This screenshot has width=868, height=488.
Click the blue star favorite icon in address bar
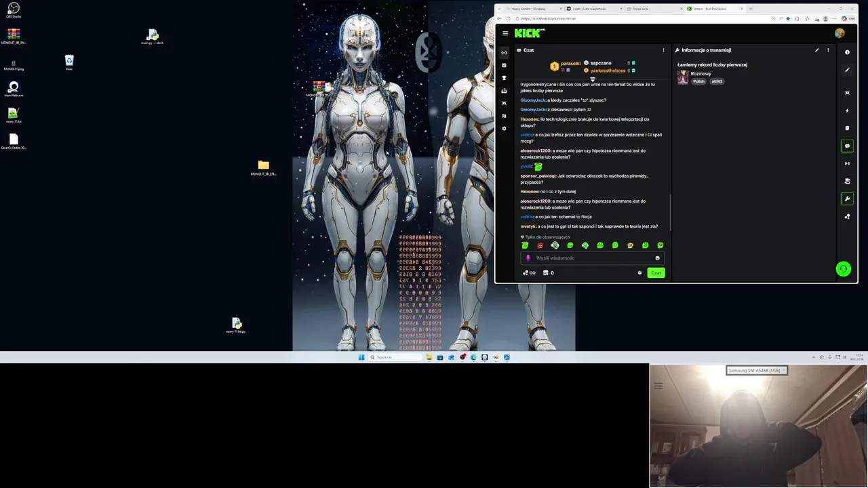(x=787, y=18)
